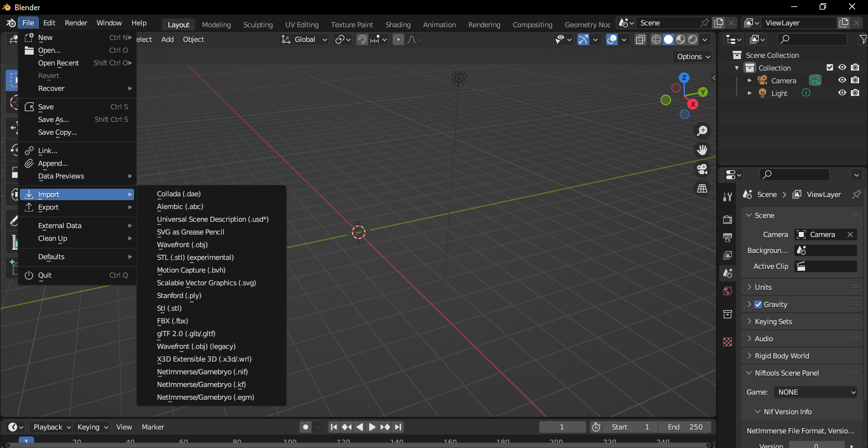Uncheck the Gravity checkbox
868x448 pixels.
click(758, 304)
